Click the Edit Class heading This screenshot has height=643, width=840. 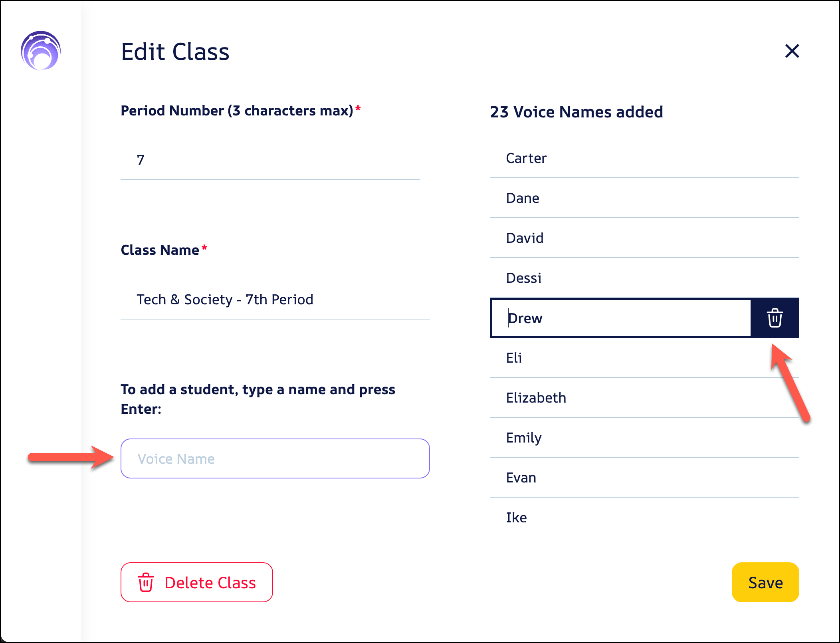tap(175, 52)
